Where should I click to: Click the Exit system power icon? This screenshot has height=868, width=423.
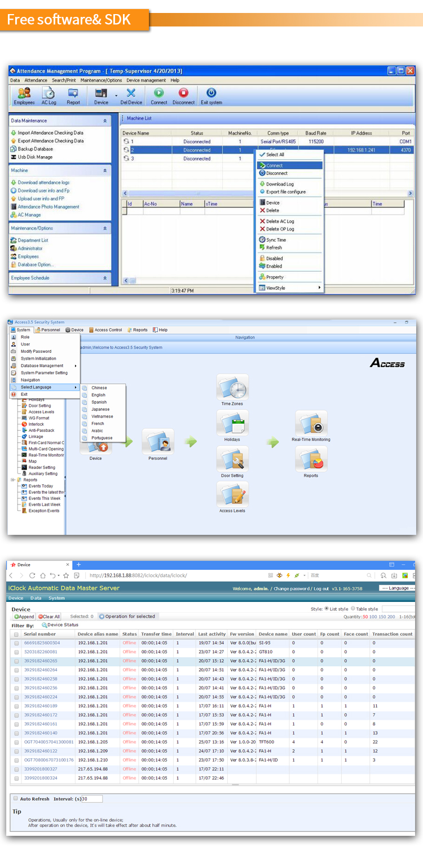211,94
